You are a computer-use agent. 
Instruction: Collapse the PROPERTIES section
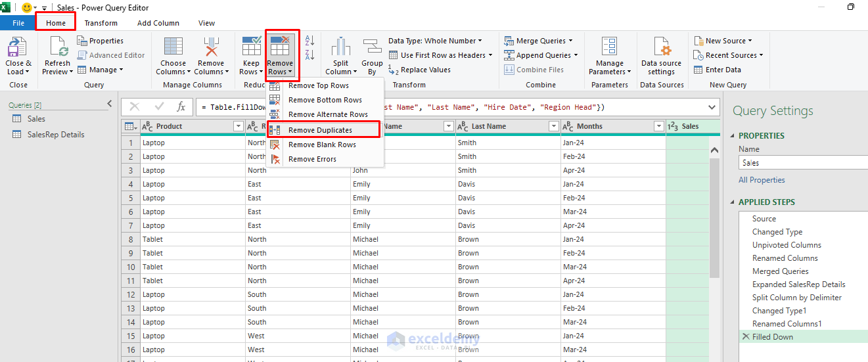[x=733, y=136]
